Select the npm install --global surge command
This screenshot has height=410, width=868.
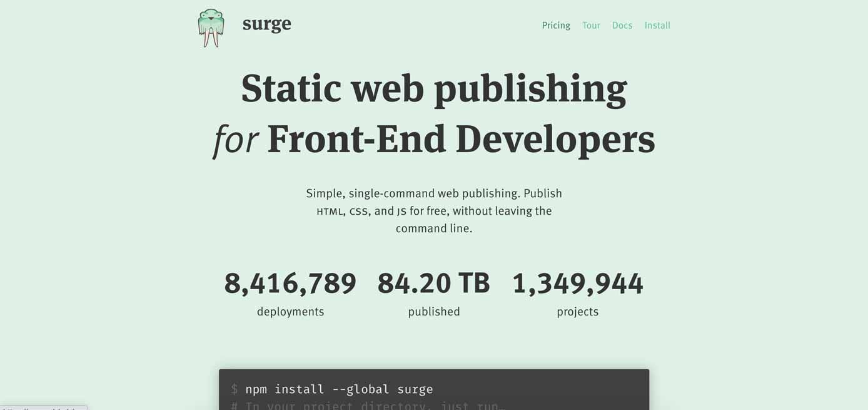point(340,389)
